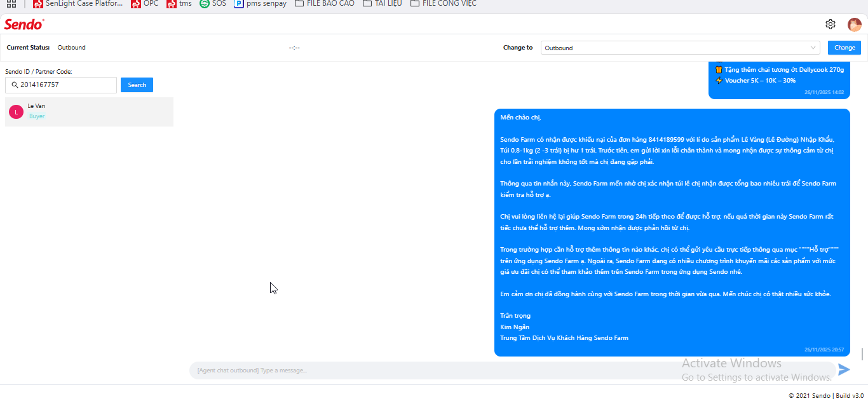Open the user avatar menu
This screenshot has height=401, width=868.
pos(855,24)
